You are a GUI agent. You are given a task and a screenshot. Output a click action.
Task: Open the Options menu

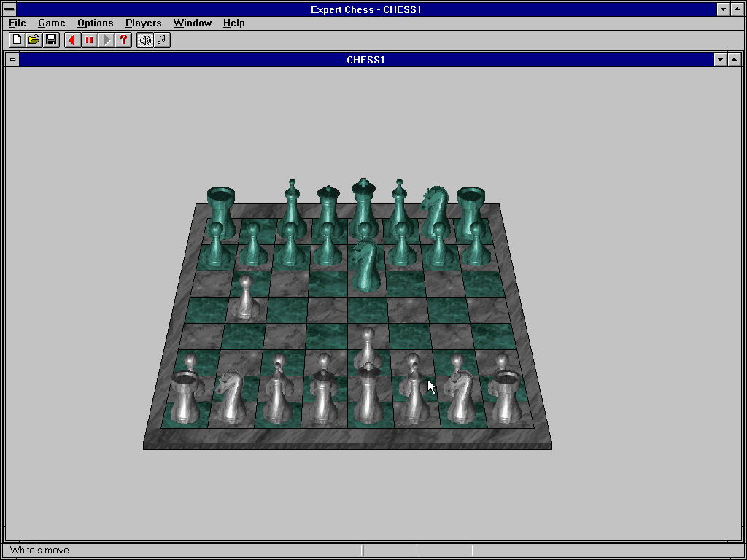tap(96, 23)
